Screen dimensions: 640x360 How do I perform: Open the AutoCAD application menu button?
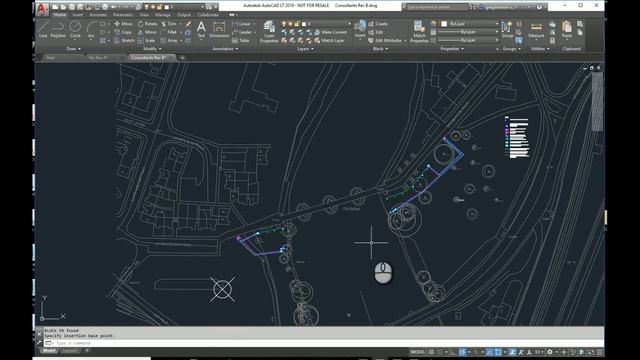coord(42,9)
